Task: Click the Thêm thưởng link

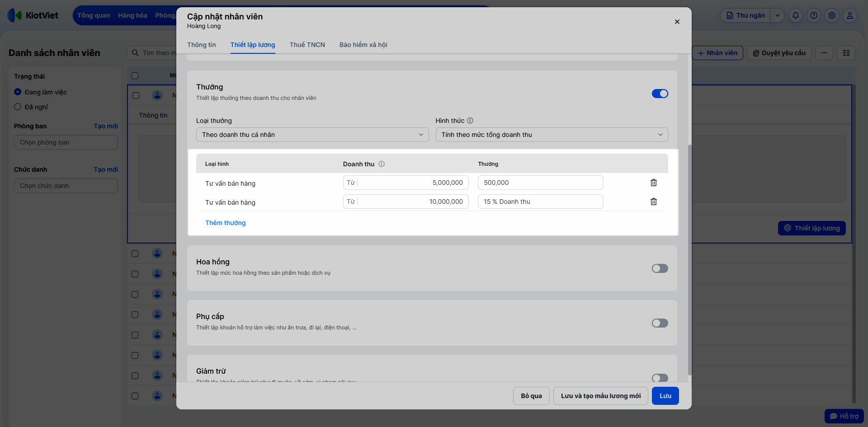Action: [x=226, y=223]
